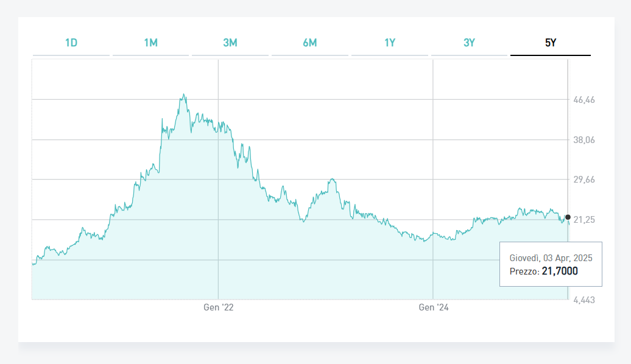The height and width of the screenshot is (364, 631).
Task: Choose the 1Y time range
Action: pyautogui.click(x=390, y=43)
